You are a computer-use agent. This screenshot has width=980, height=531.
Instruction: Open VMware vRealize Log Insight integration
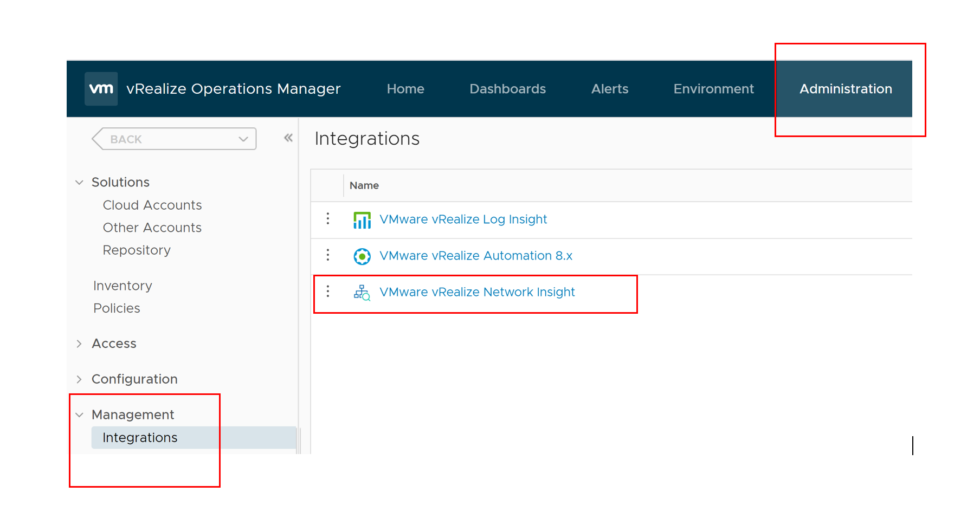463,219
